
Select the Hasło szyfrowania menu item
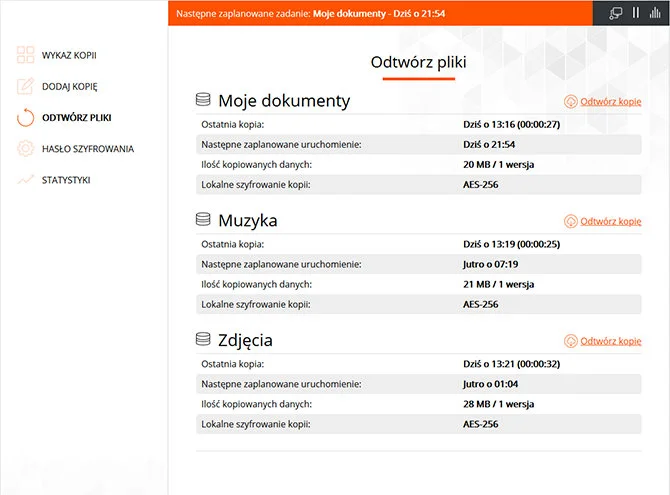(87, 149)
